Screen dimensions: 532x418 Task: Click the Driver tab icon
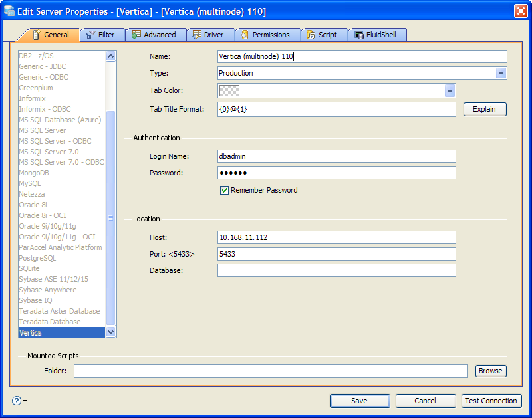point(196,35)
